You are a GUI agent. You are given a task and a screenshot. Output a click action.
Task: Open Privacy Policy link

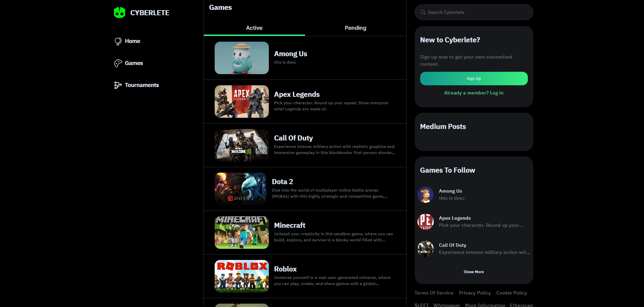coord(475,293)
